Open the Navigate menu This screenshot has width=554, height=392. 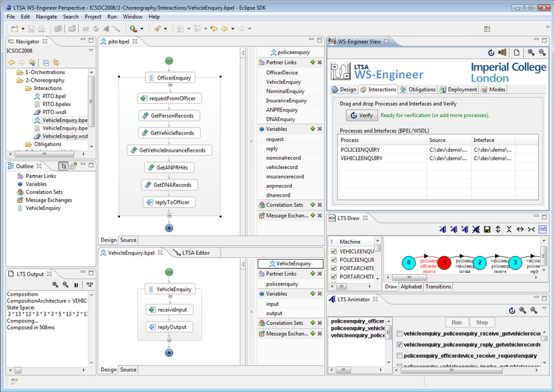point(46,17)
